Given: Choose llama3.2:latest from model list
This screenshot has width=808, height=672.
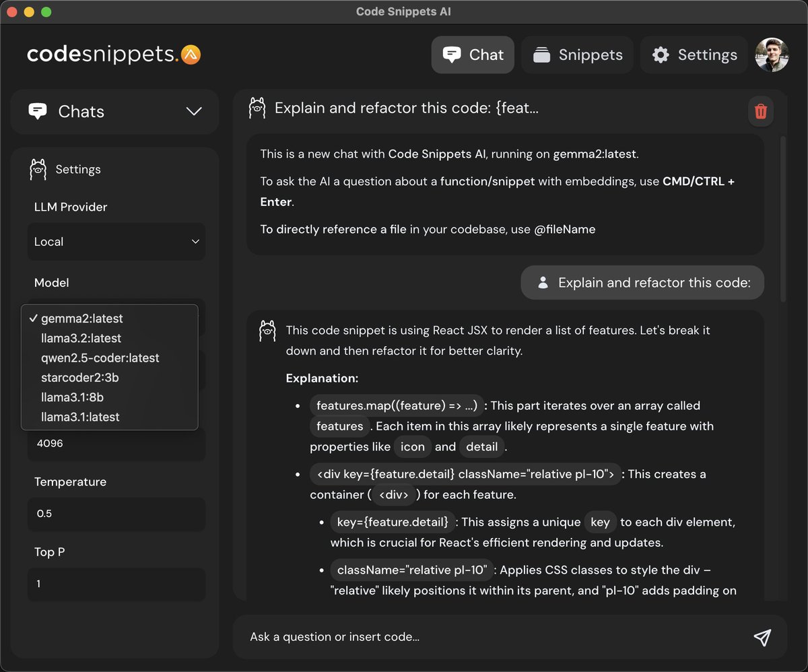Looking at the screenshot, I should (110, 338).
